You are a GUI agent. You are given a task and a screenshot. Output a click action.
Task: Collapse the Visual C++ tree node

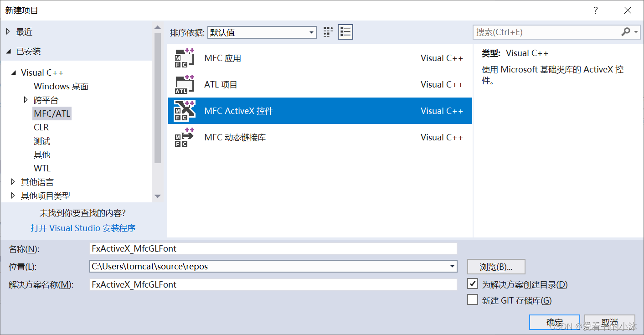tap(13, 72)
